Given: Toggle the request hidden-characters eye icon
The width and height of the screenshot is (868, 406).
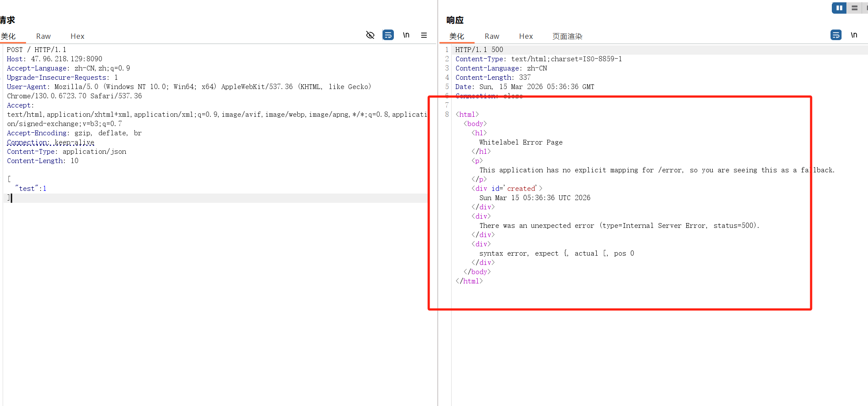Looking at the screenshot, I should 370,35.
